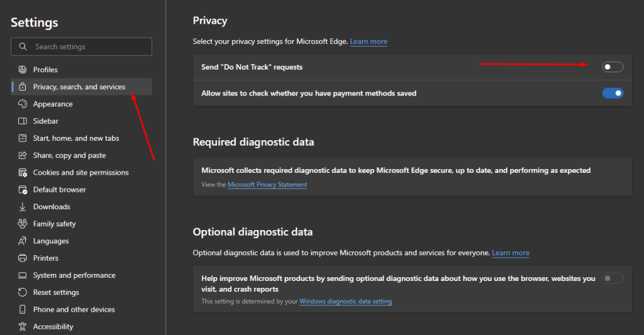Click the Sidebar panel icon

tap(23, 121)
